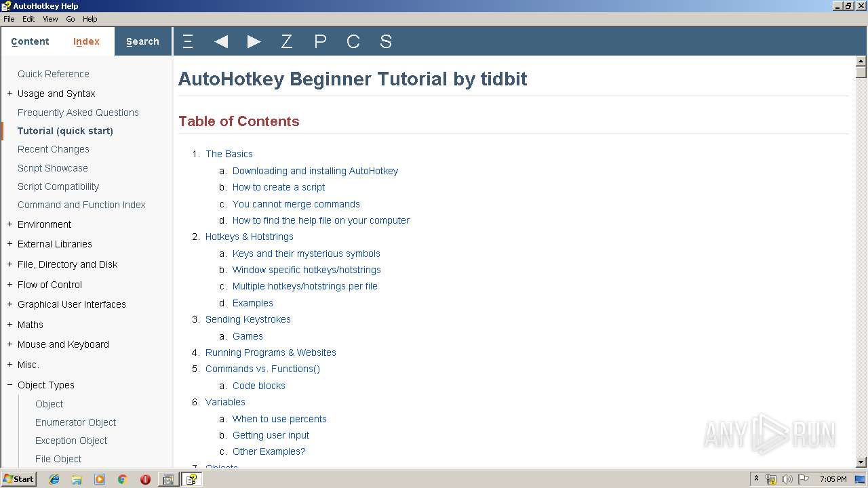Viewport: 868px width, 488px height.
Task: Expand External Libraries section
Action: pyautogui.click(x=9, y=244)
